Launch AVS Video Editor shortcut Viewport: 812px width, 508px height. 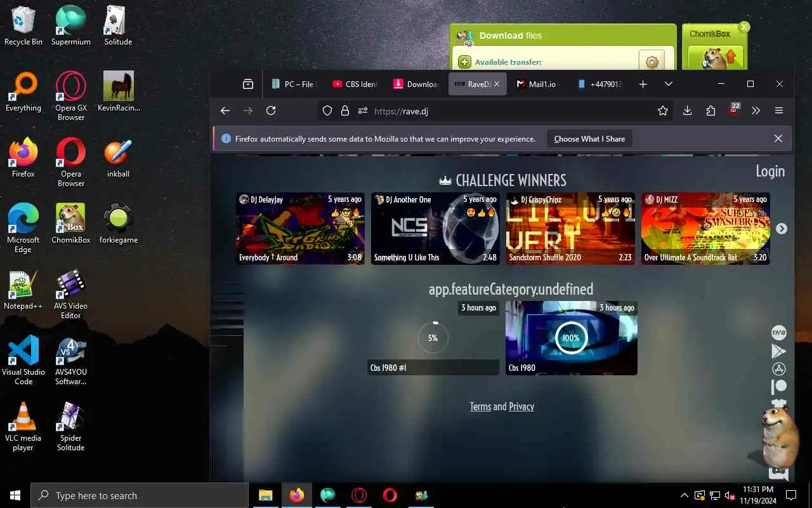click(x=70, y=294)
